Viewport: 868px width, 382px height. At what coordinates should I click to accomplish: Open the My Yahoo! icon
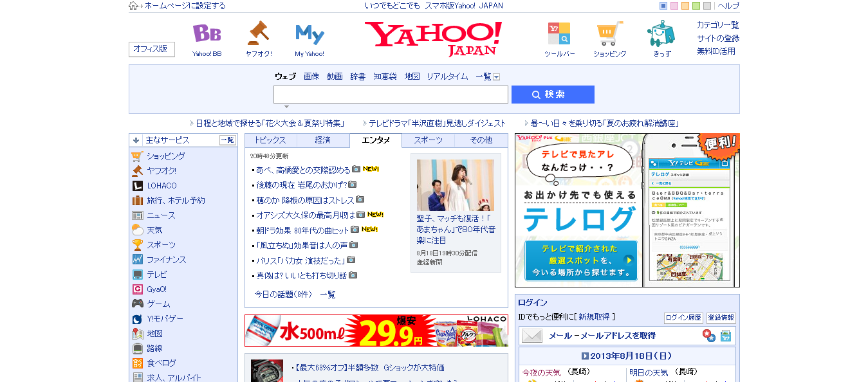point(309,34)
